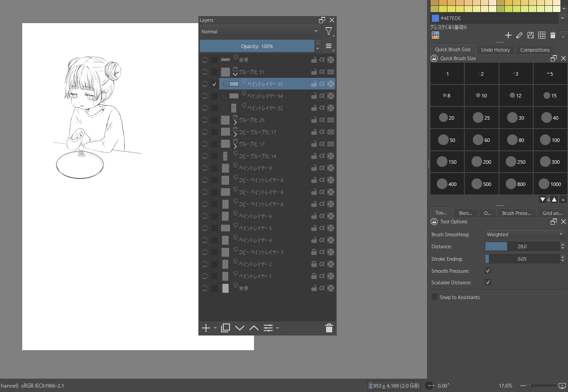The height and width of the screenshot is (392, 568).
Task: Click the palette save icon
Action: 530,36
